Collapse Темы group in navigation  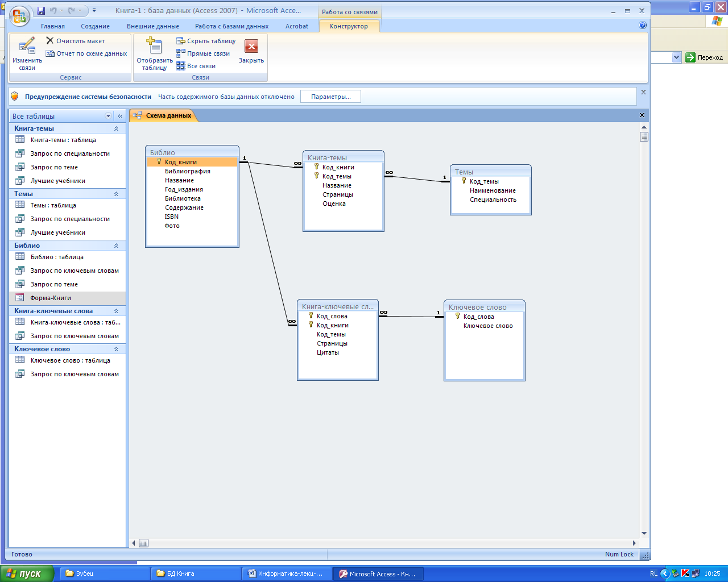[x=116, y=194]
